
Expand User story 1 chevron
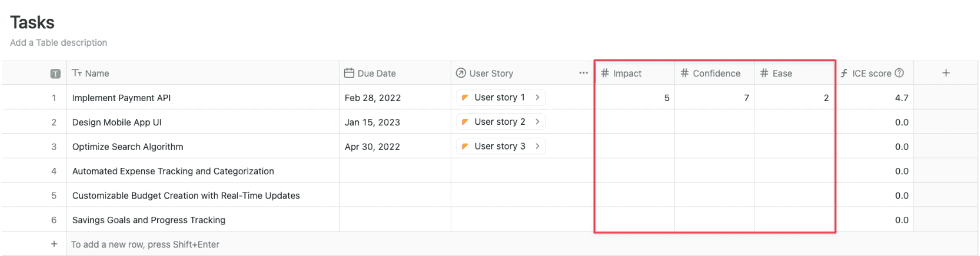click(x=537, y=97)
